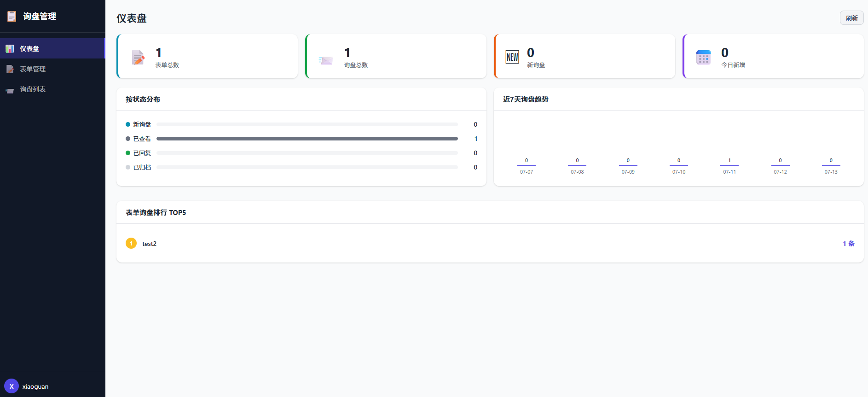Viewport: 868px width, 397px height.
Task: Click the xiaoguan username
Action: click(x=35, y=386)
